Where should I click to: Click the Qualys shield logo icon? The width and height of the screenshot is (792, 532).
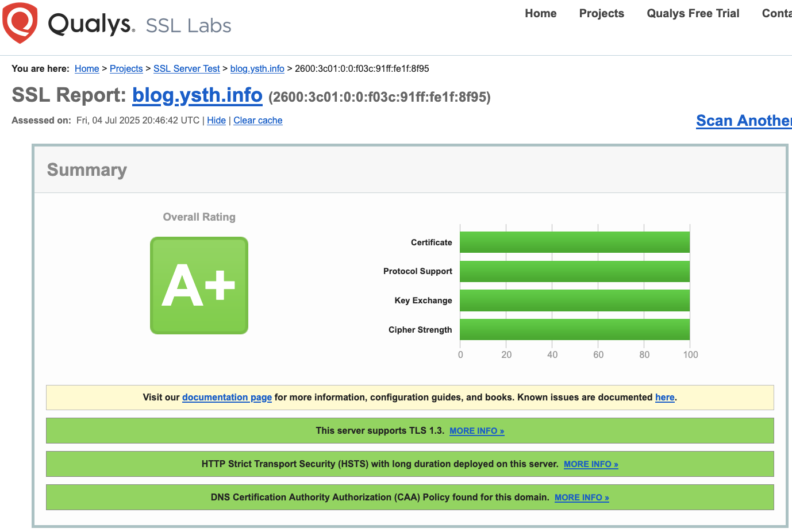[x=20, y=23]
